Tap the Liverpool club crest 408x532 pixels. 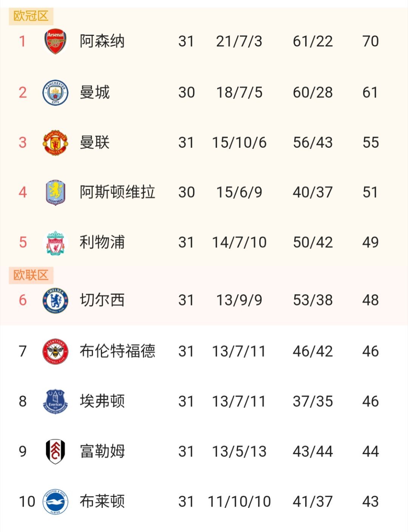[55, 243]
